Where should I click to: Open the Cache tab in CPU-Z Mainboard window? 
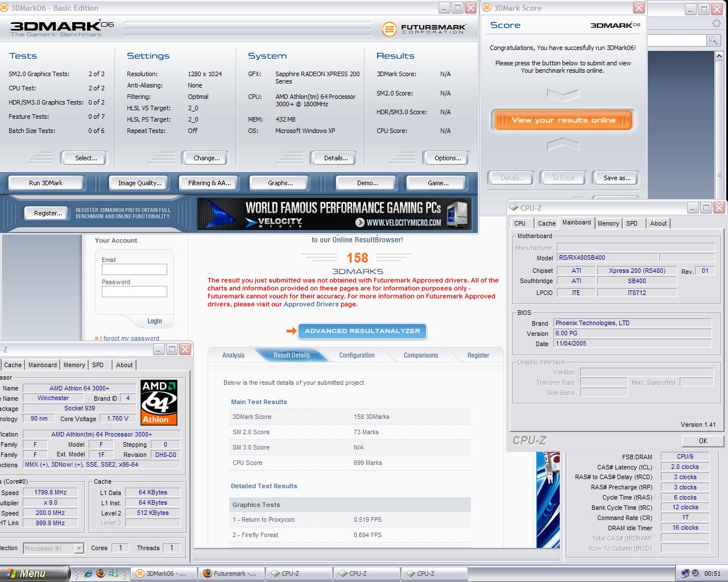pos(547,223)
